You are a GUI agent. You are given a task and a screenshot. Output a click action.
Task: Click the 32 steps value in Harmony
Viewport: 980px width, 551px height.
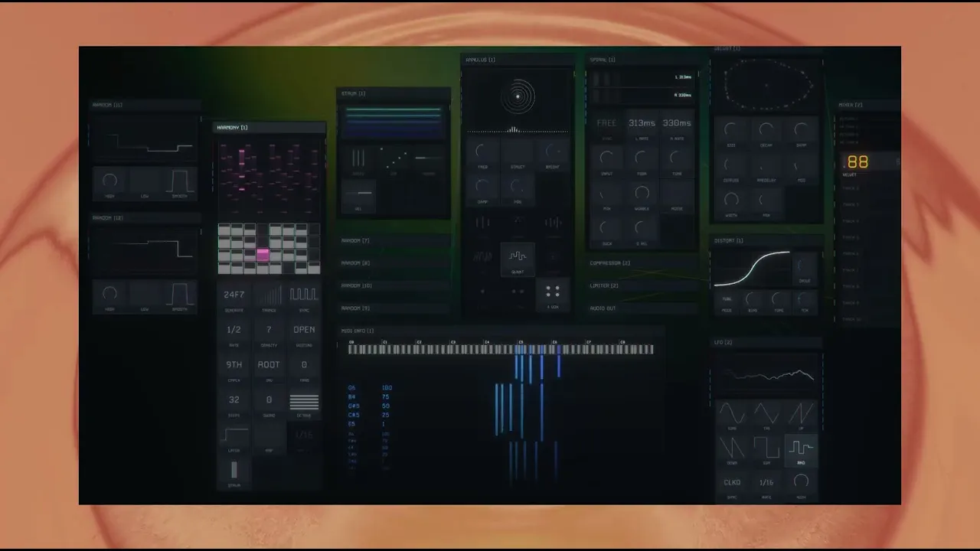click(x=234, y=399)
